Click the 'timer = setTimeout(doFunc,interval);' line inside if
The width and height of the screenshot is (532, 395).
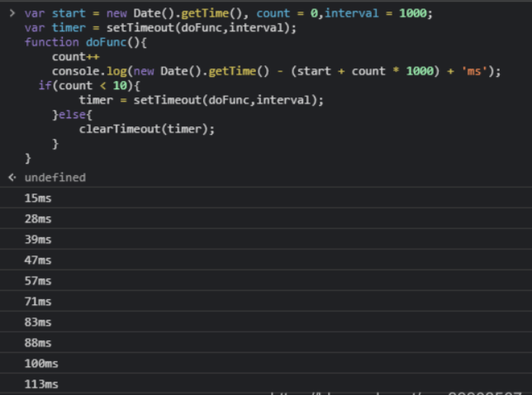(202, 100)
